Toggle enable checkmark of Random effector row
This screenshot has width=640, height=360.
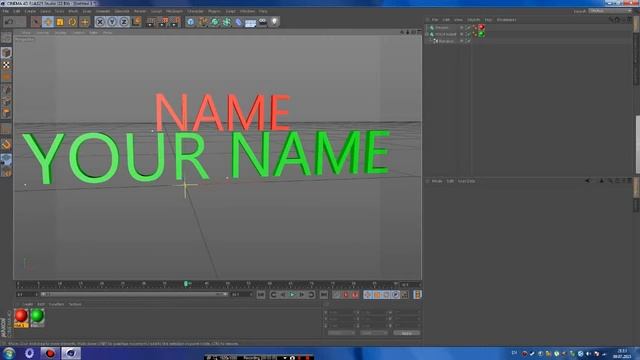click(x=468, y=41)
